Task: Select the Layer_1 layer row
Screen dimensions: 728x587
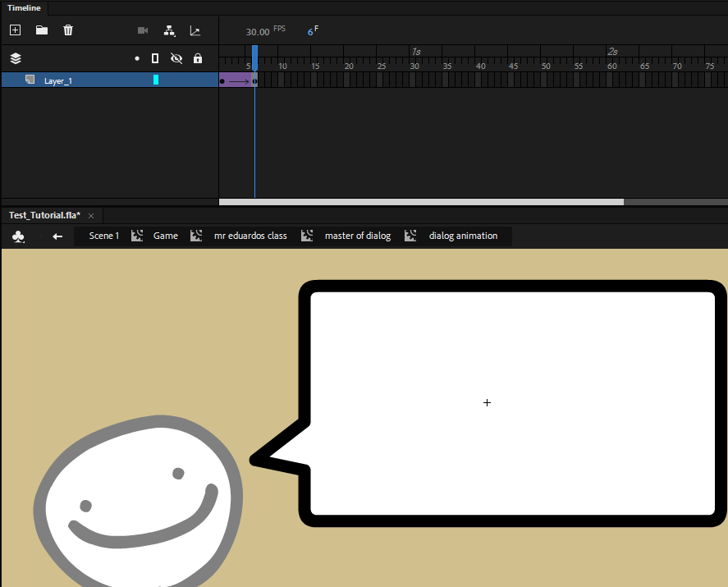Action: click(x=110, y=80)
